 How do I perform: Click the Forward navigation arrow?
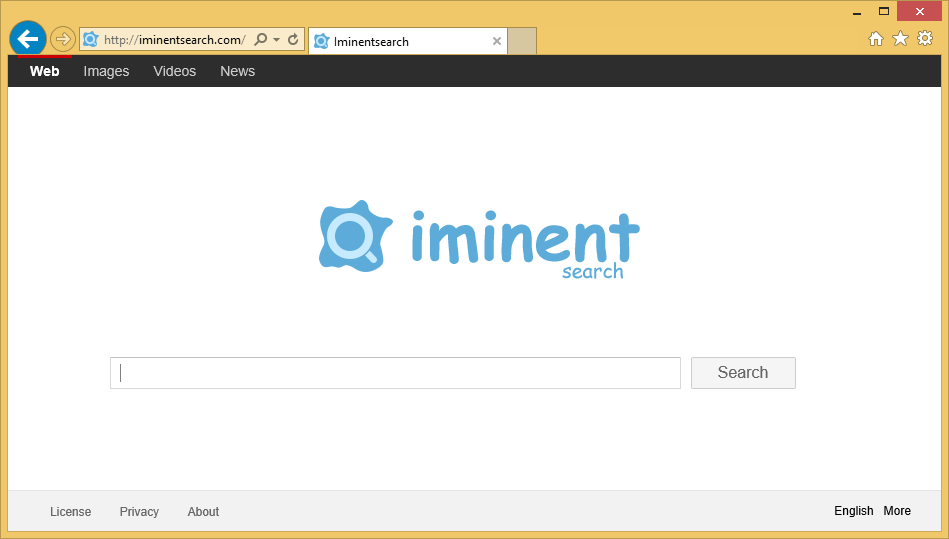point(63,39)
